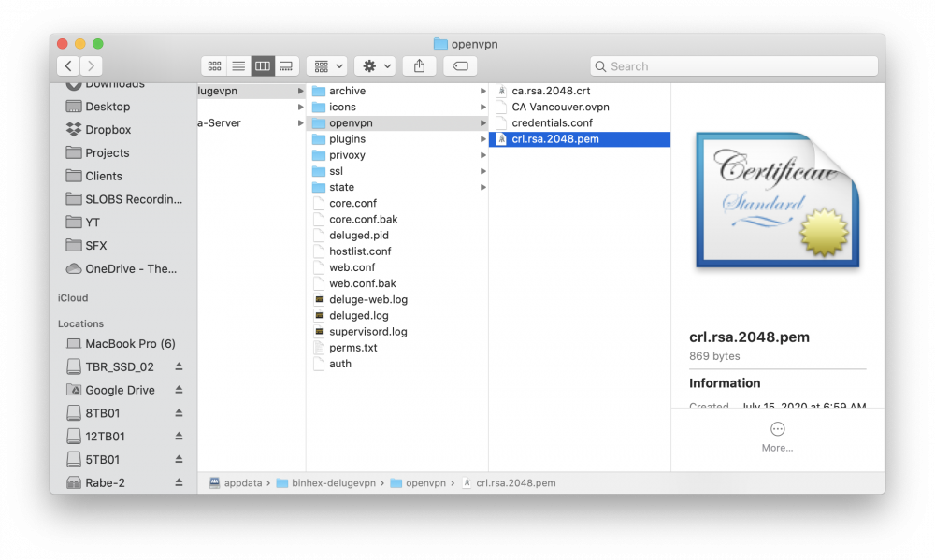This screenshot has width=935, height=560.
Task: Eject Google Drive
Action: 179,390
